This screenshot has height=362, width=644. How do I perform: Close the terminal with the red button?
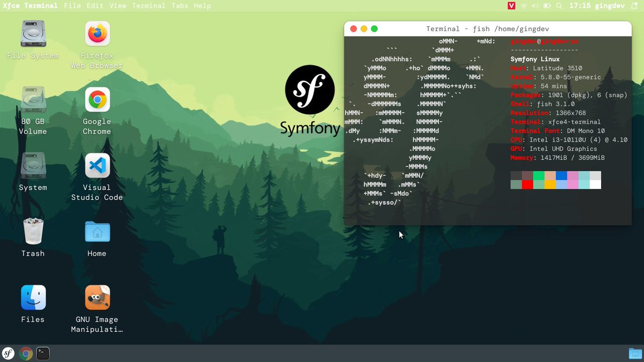[x=353, y=29]
